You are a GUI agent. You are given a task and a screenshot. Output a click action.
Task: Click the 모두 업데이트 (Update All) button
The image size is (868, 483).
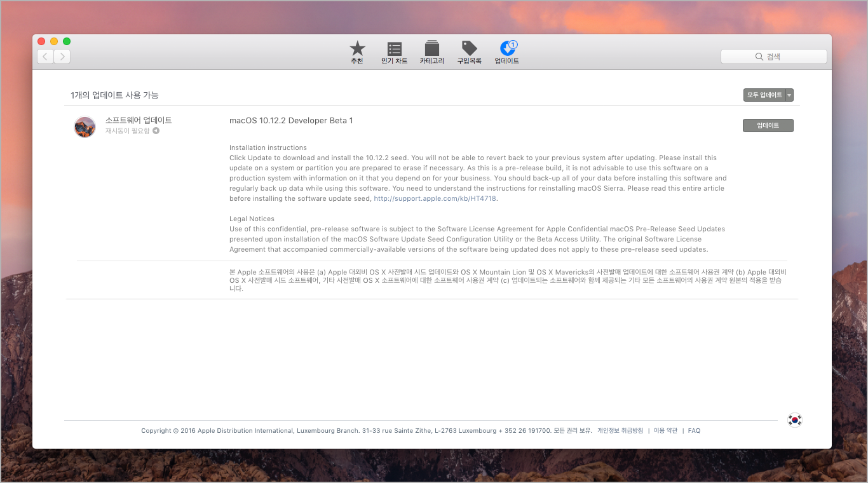[x=764, y=95]
